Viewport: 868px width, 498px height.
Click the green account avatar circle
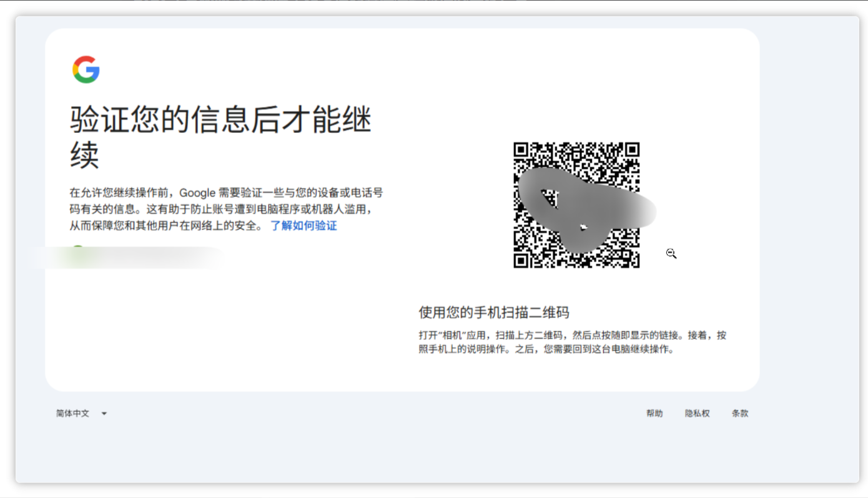tap(77, 250)
